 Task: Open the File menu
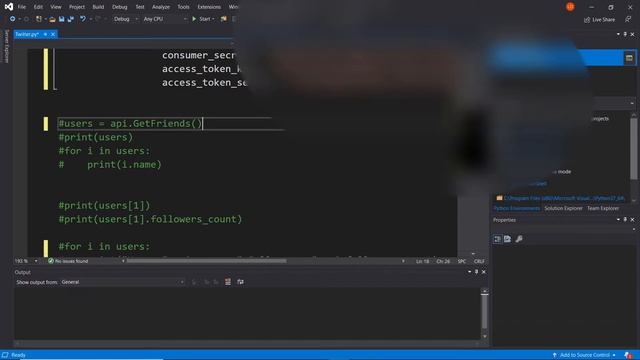(x=22, y=7)
